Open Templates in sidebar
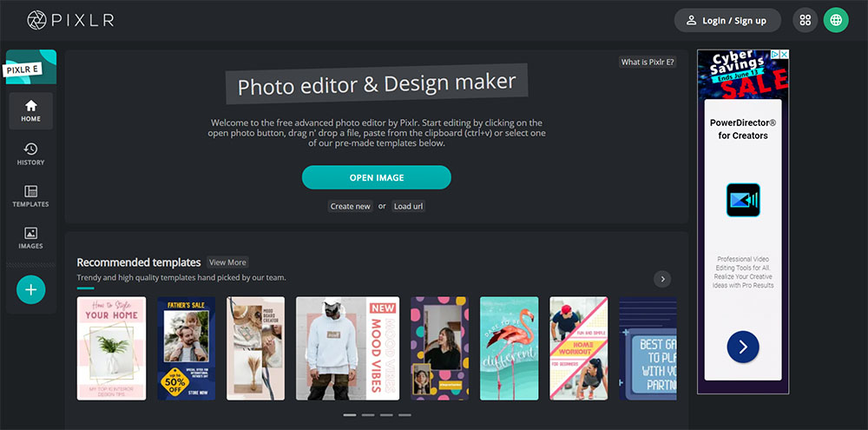868x430 pixels. point(31,196)
